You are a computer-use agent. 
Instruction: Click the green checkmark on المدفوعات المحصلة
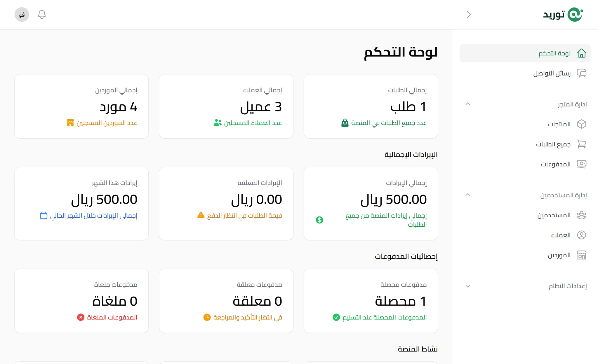point(336,317)
